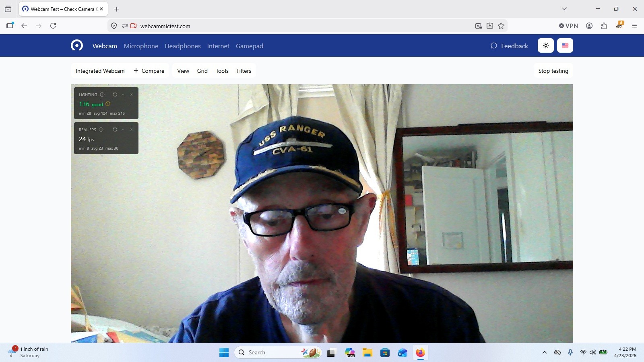644x362 pixels.
Task: Click the microphone tray icon
Action: (570, 352)
